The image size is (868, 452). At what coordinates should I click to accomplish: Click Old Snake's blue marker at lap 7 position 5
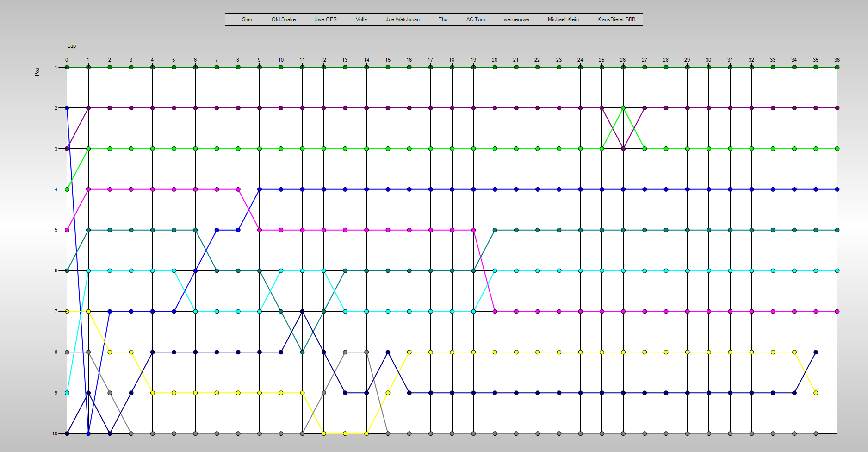pos(217,230)
